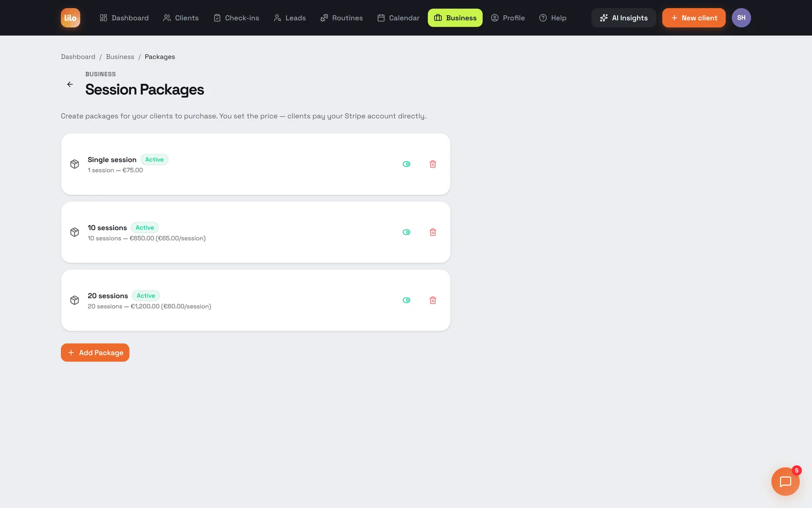Image resolution: width=812 pixels, height=508 pixels.
Task: Toggle visibility of Single session package
Action: tap(407, 164)
